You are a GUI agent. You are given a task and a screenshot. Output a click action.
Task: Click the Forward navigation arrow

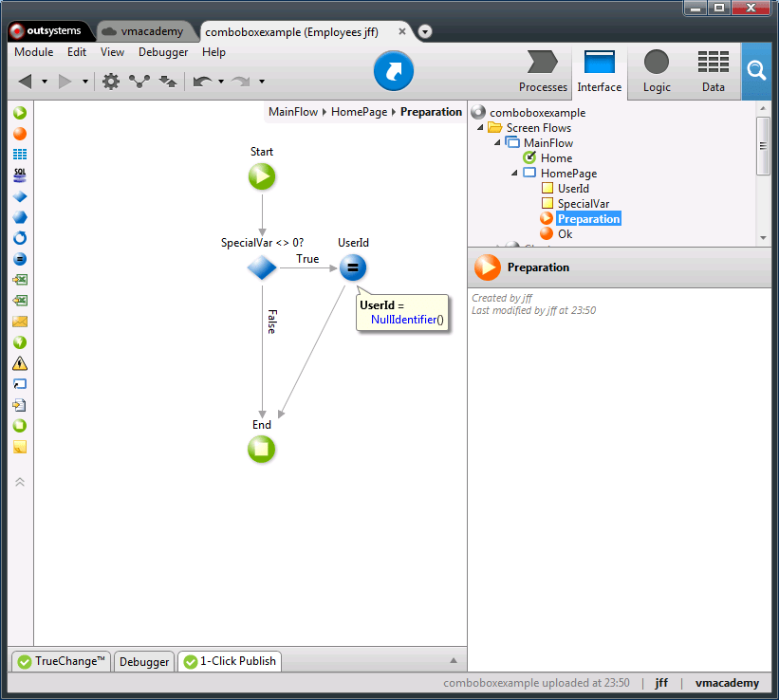click(x=65, y=81)
